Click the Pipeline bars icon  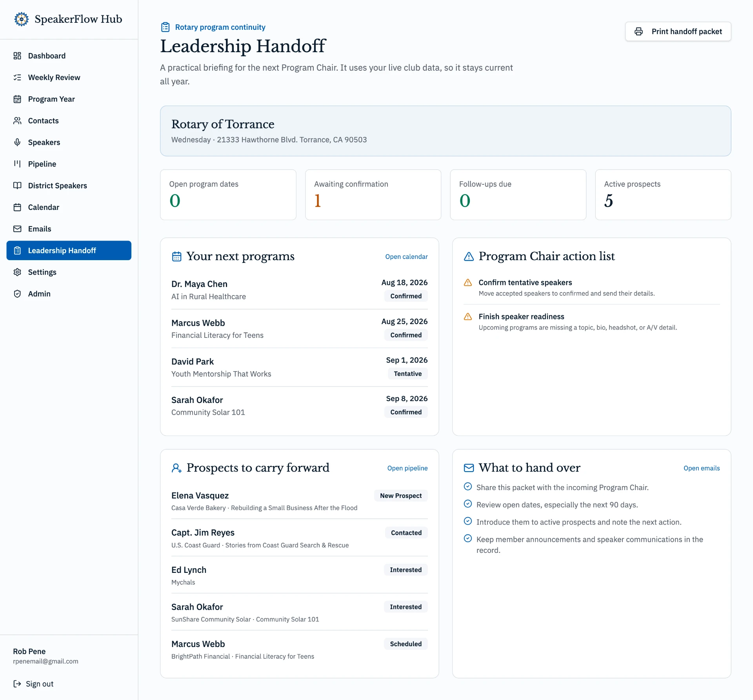(x=17, y=164)
